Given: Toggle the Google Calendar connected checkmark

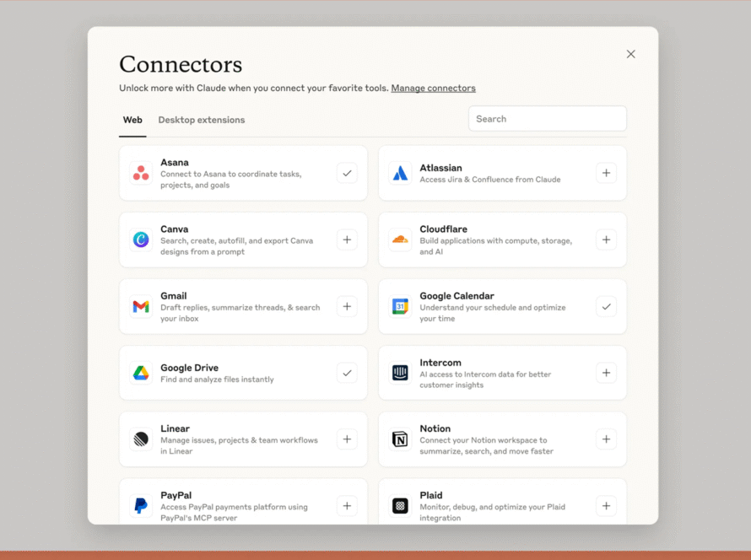Looking at the screenshot, I should [606, 306].
